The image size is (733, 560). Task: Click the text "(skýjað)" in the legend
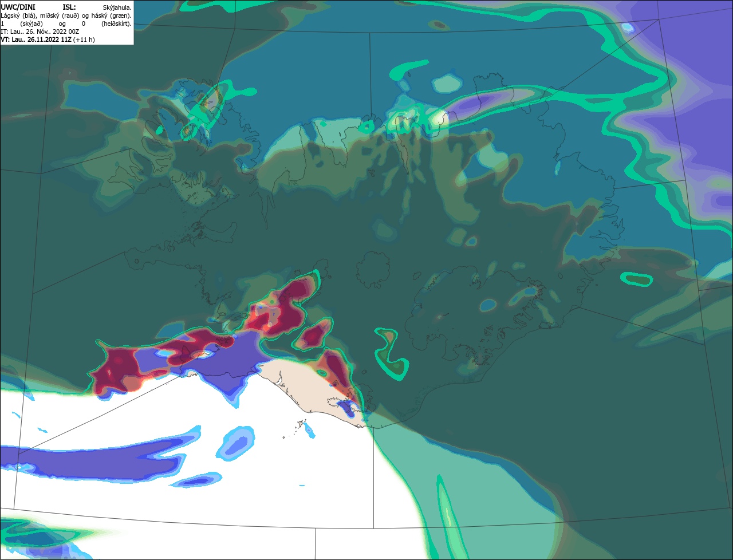[x=31, y=24]
